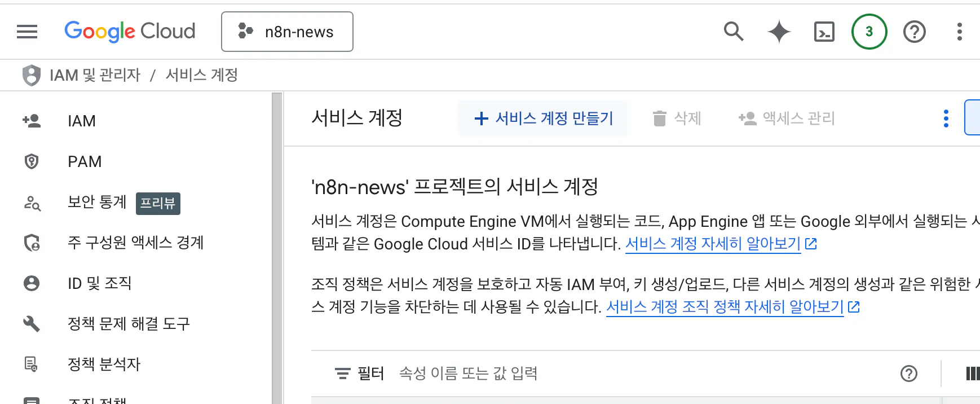Click the policy analyzer document icon
980x404 pixels.
coord(32,365)
